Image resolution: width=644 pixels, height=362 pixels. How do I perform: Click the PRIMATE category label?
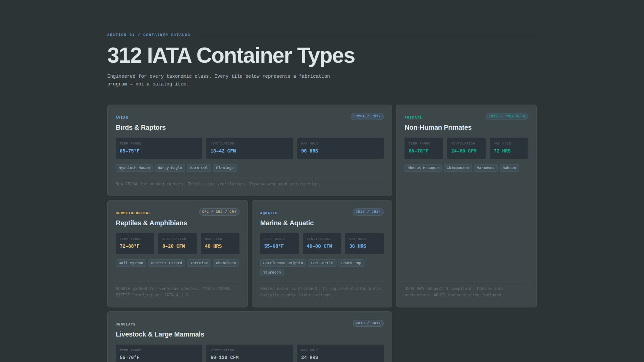tap(413, 118)
